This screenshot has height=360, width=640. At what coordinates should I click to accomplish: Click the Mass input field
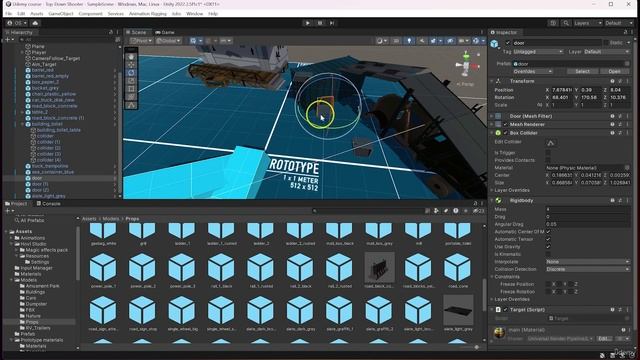(588, 209)
